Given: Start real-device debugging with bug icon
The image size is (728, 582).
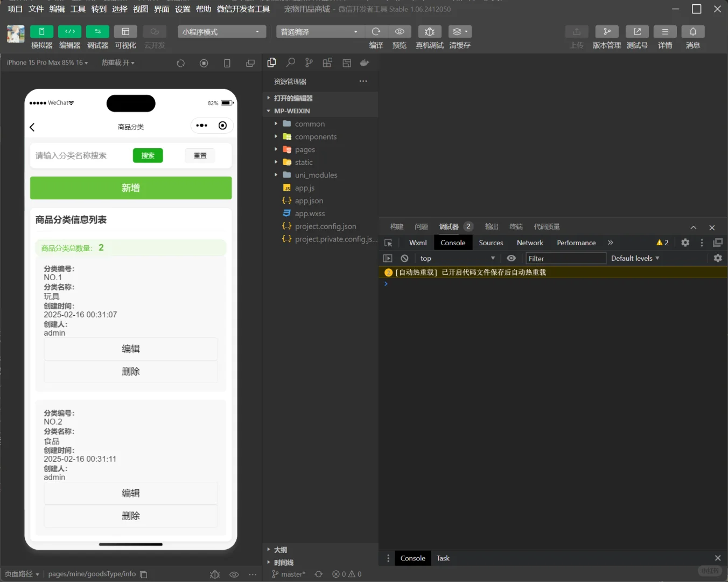Looking at the screenshot, I should point(430,32).
